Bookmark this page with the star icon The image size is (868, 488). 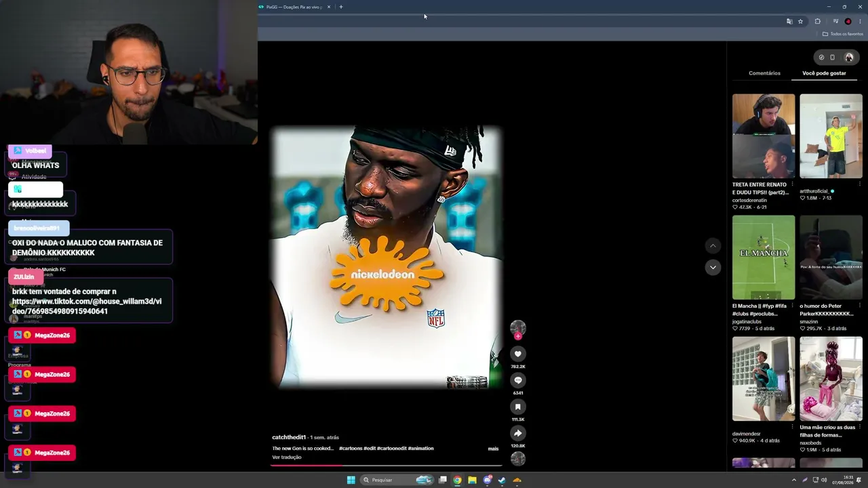tap(800, 22)
